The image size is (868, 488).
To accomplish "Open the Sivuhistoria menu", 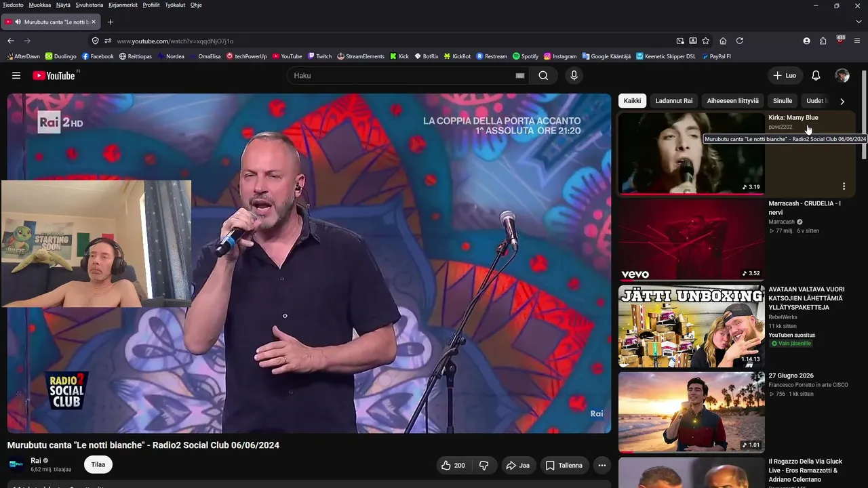I will point(90,5).
